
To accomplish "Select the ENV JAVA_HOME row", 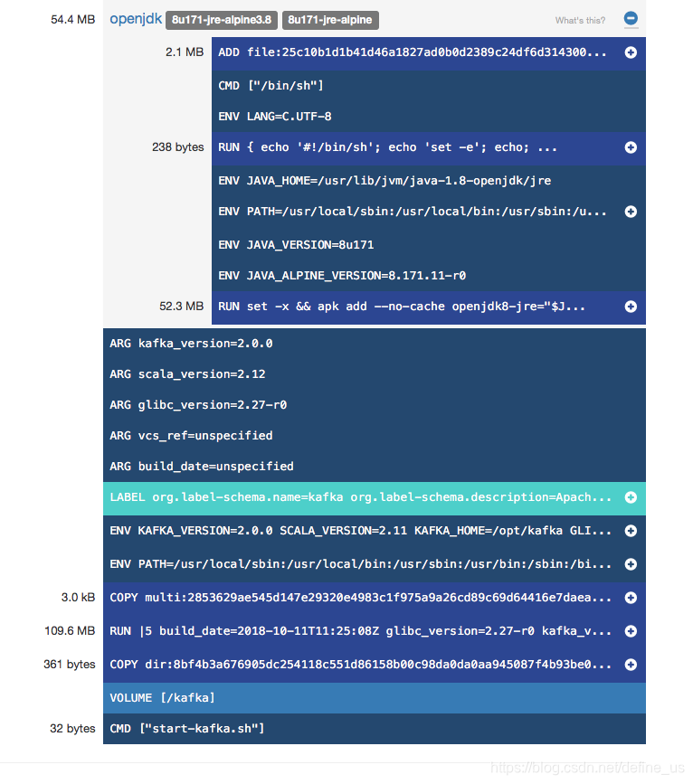I will 428,181.
